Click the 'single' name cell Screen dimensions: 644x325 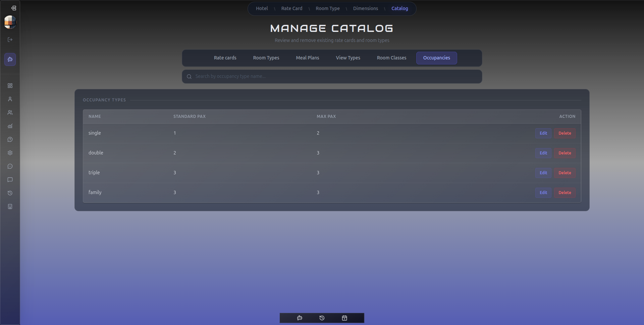[x=95, y=133]
